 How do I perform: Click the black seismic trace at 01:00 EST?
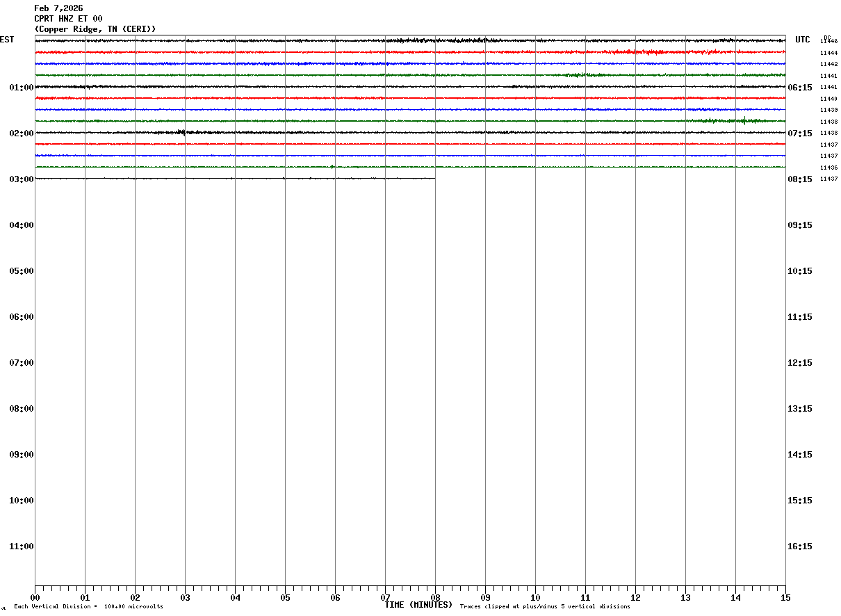410,87
